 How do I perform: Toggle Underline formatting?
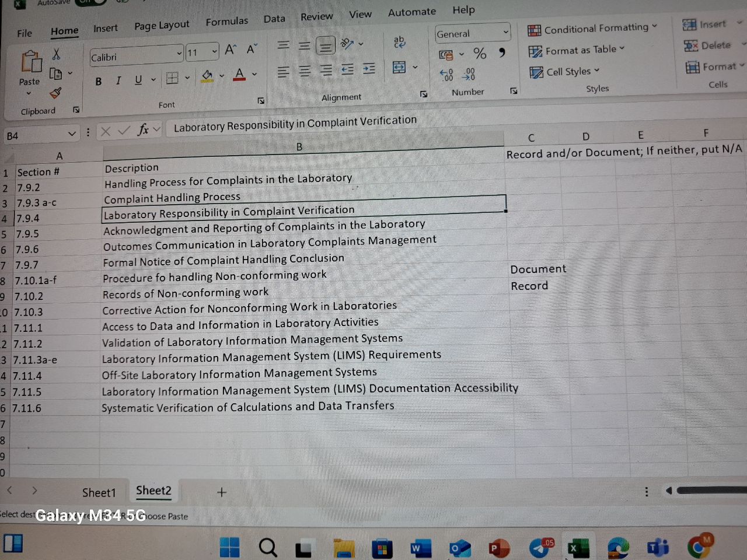[138, 81]
